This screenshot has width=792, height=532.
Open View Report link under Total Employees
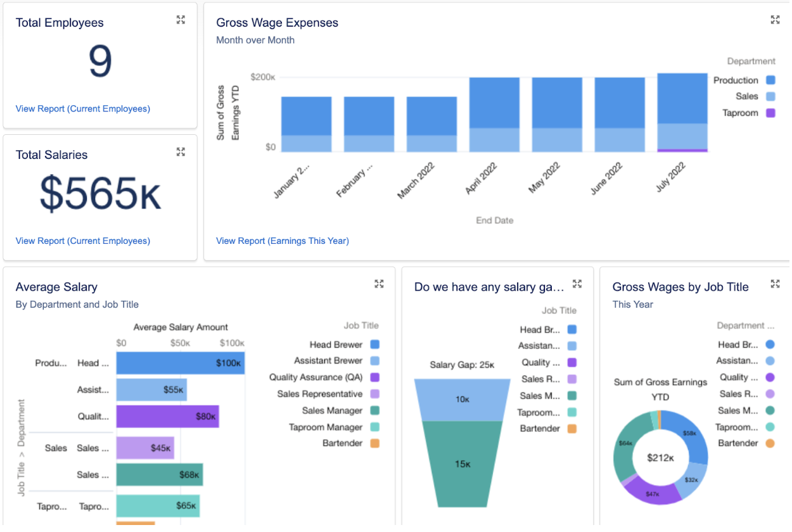point(83,109)
